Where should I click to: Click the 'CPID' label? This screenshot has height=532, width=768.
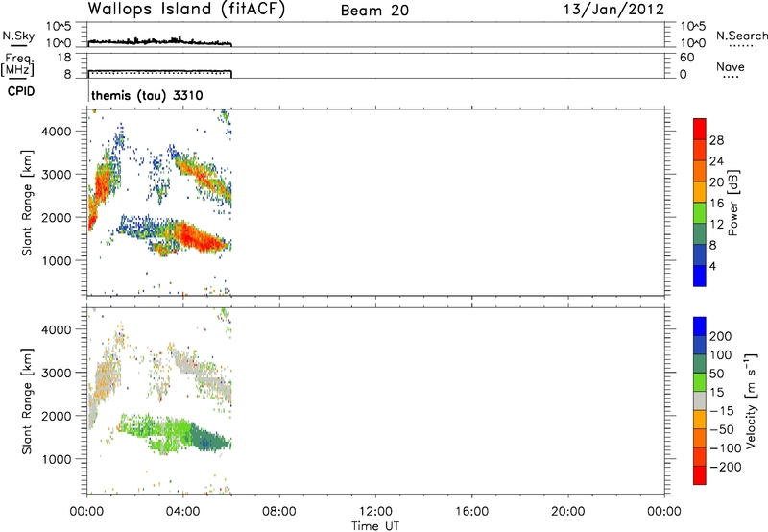click(x=21, y=91)
